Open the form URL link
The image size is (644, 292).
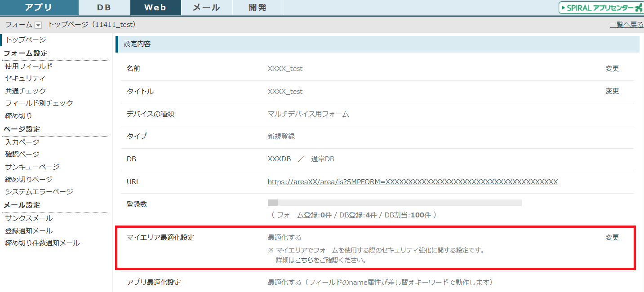(413, 182)
